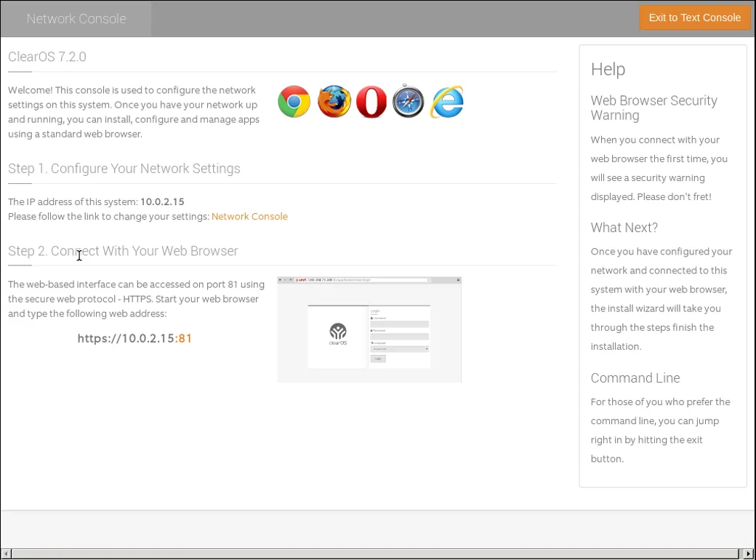
Task: Click the horizontal scrollbar track
Action: click(x=374, y=553)
